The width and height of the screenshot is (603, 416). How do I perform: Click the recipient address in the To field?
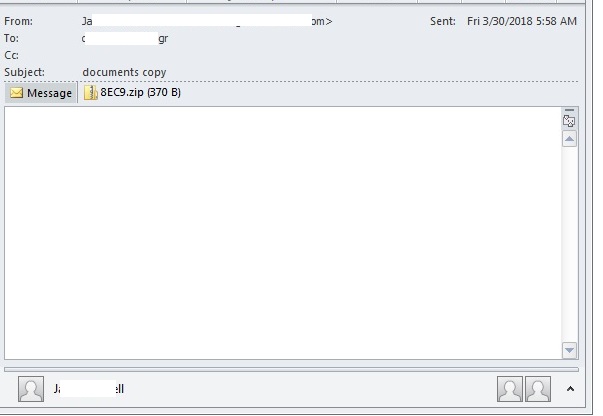click(x=125, y=38)
